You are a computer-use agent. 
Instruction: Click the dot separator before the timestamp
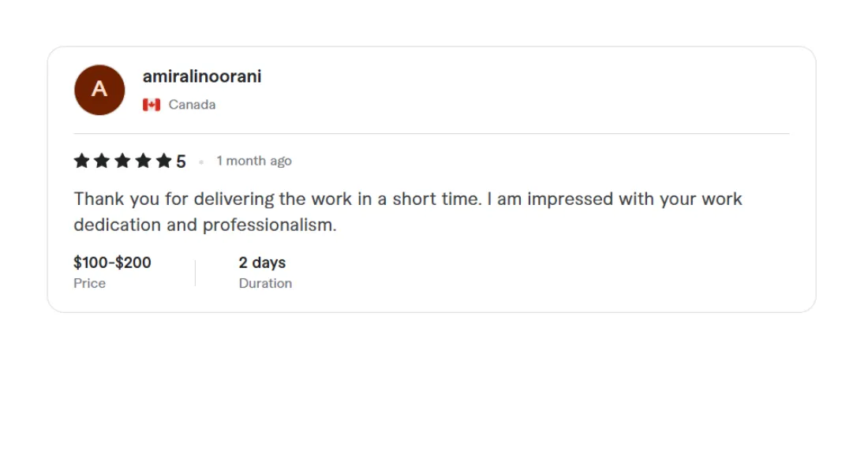click(201, 162)
